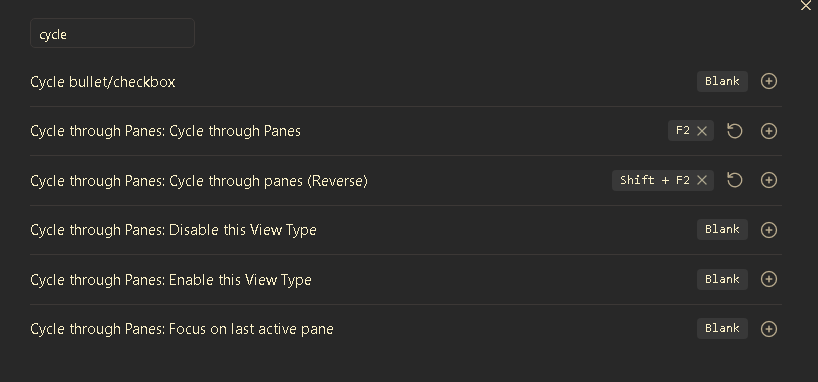Image resolution: width=818 pixels, height=382 pixels.
Task: Click the cycle search filter field
Action: tap(112, 33)
